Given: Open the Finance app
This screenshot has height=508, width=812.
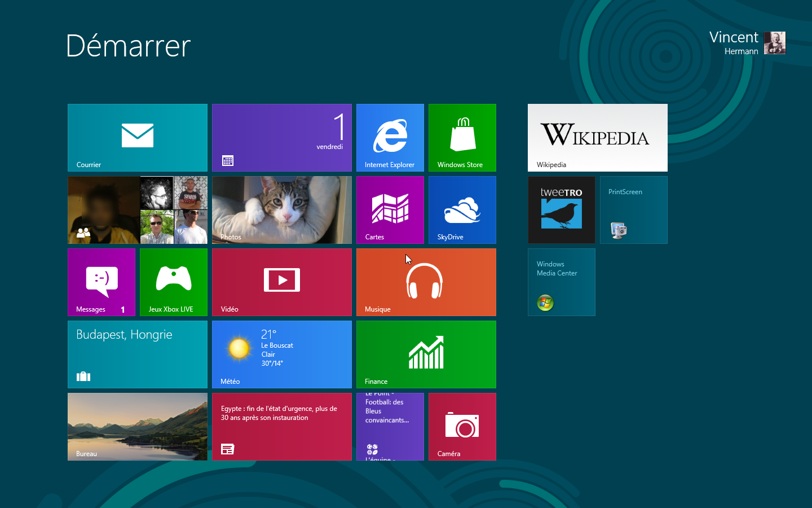Looking at the screenshot, I should [x=426, y=354].
